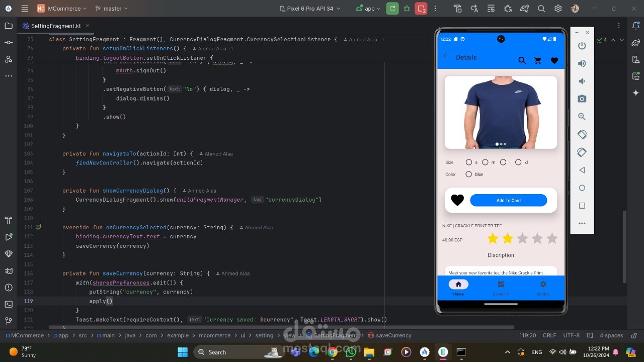This screenshot has height=362, width=644.
Task: Open Pixel 6 Pro API 34 device selector
Action: (x=310, y=9)
